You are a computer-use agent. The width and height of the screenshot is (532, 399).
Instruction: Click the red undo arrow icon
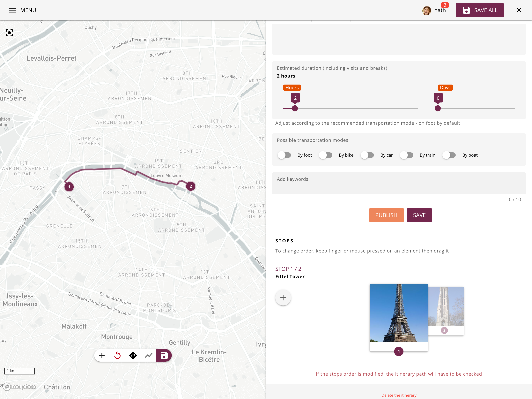click(117, 355)
